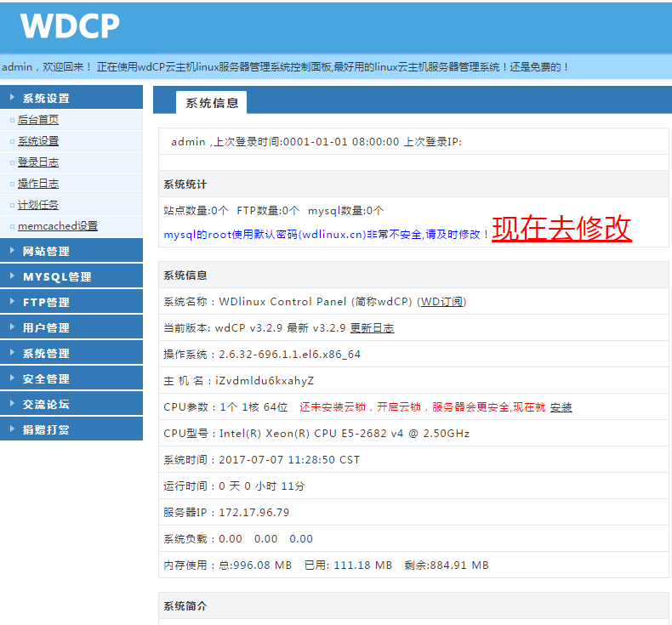The height and width of the screenshot is (625, 672).
Task: Open 登录日志 page
Action: pos(38,162)
